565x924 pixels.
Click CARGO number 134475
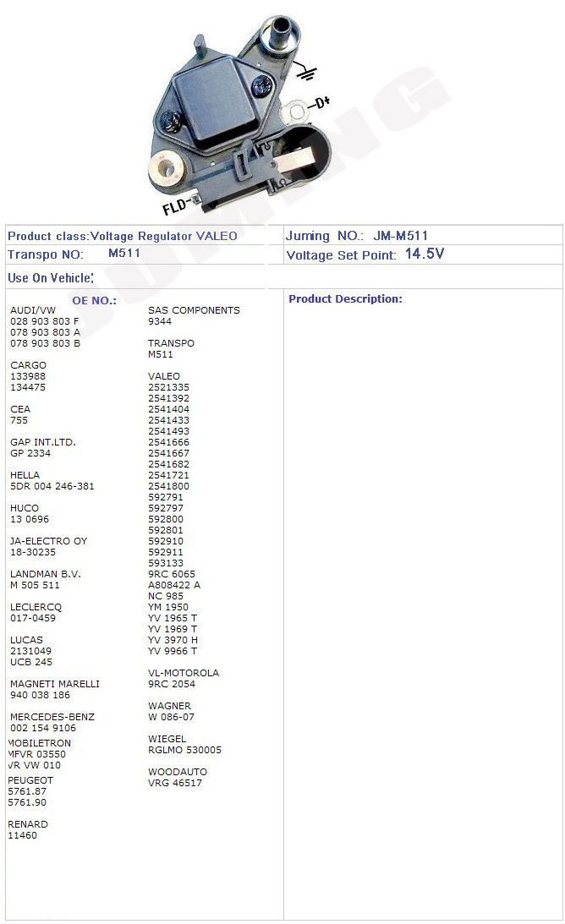(28, 387)
